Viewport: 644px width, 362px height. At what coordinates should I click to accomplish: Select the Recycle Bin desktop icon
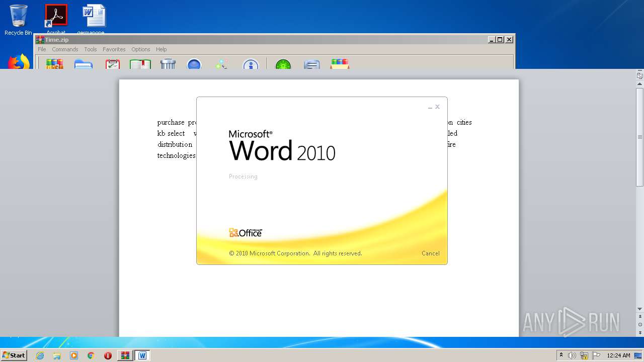18,20
